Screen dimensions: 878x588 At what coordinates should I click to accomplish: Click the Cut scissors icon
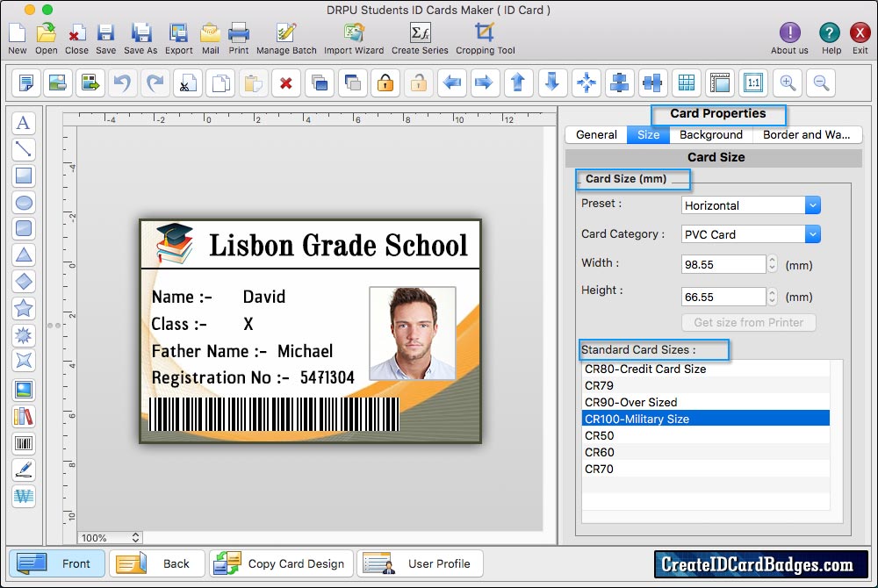[x=188, y=82]
